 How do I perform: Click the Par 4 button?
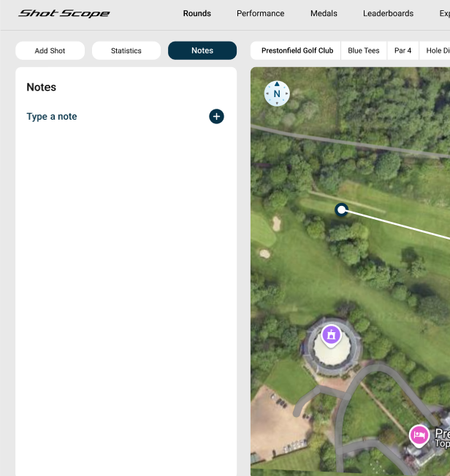pos(403,50)
